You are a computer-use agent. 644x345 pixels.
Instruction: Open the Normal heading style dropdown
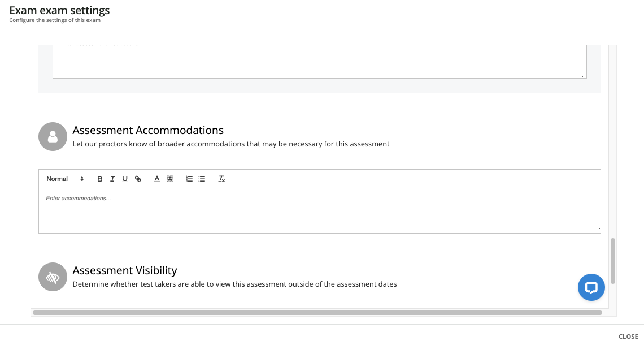click(65, 179)
